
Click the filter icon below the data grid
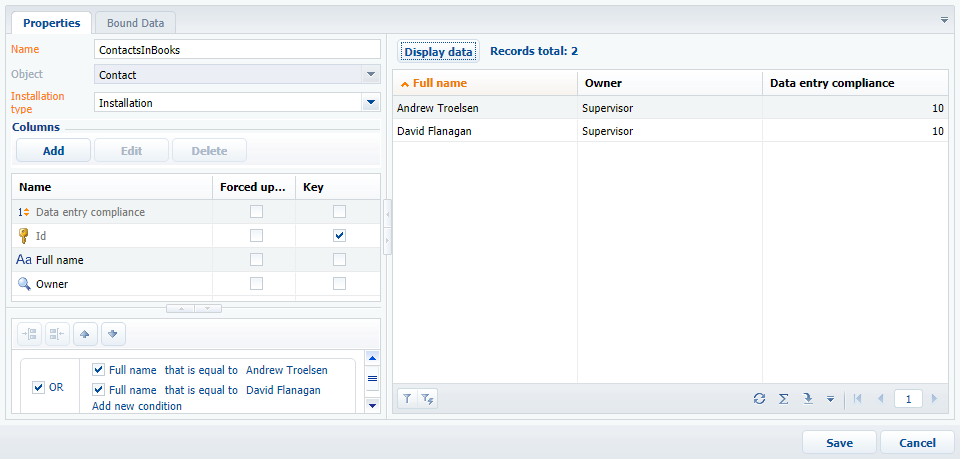click(x=407, y=399)
